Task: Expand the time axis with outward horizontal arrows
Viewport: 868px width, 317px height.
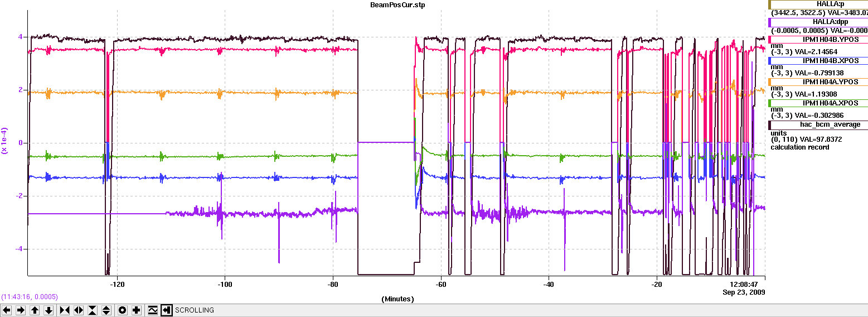Action: click(79, 310)
